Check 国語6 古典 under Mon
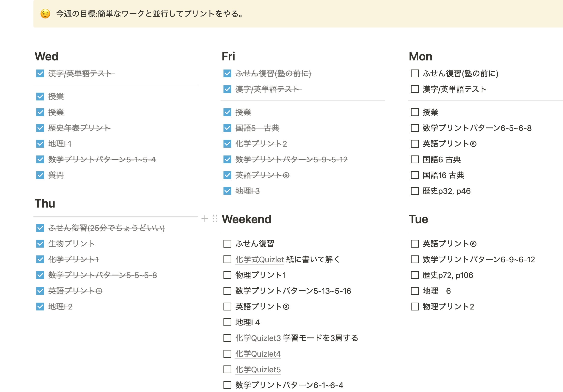The image size is (563, 392). pos(415,159)
